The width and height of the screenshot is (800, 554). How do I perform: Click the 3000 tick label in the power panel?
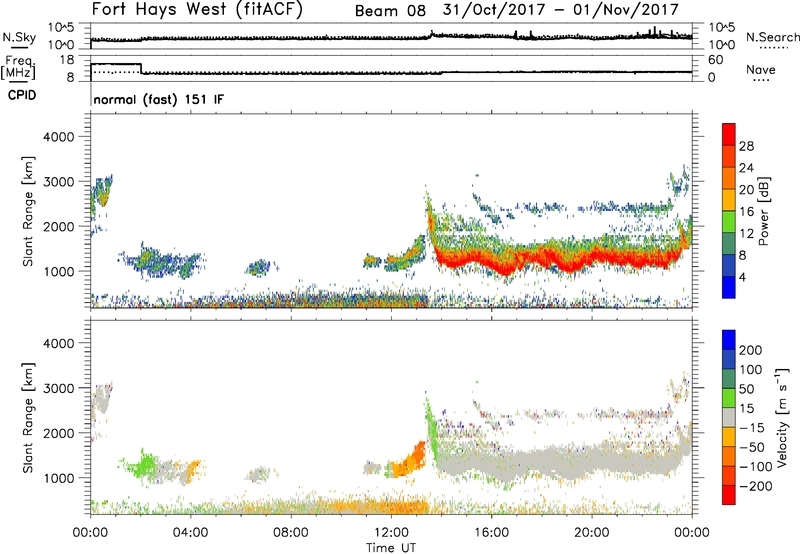tap(58, 182)
